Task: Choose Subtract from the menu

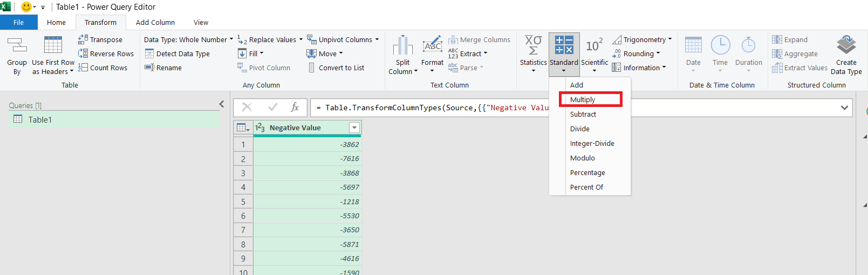Action: [x=590, y=114]
